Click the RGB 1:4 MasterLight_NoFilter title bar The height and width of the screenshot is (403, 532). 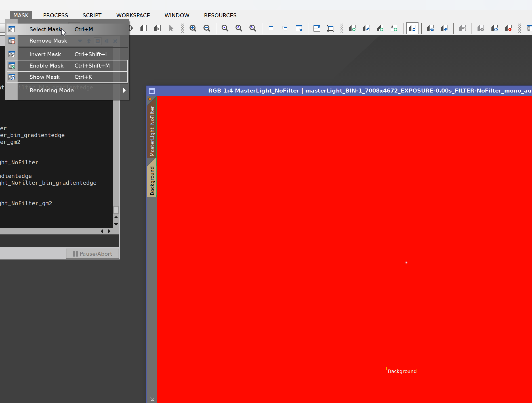pyautogui.click(x=339, y=91)
